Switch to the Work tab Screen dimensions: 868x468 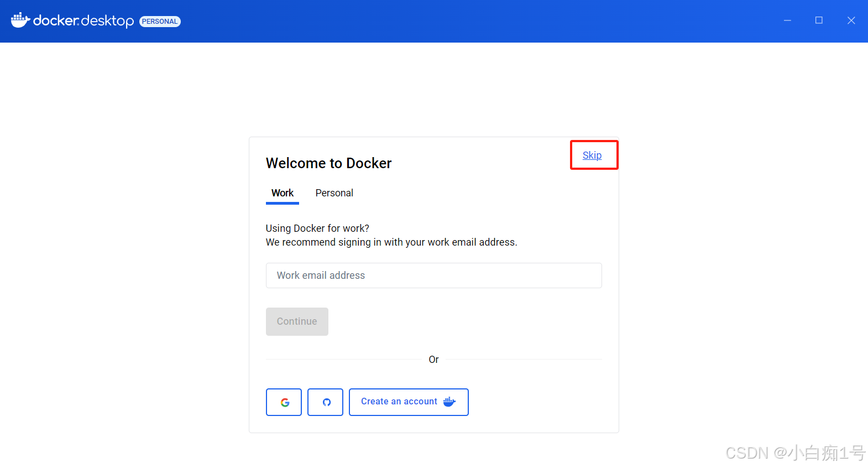point(283,193)
